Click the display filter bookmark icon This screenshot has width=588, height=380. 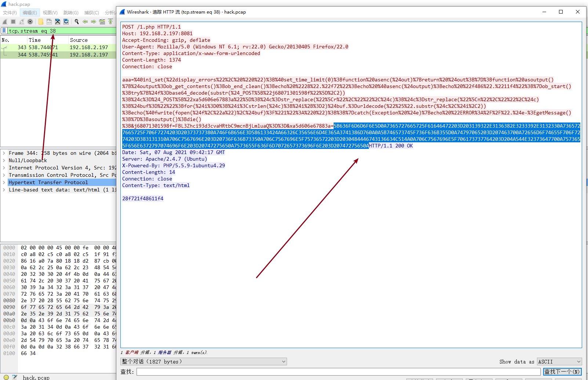pyautogui.click(x=4, y=31)
